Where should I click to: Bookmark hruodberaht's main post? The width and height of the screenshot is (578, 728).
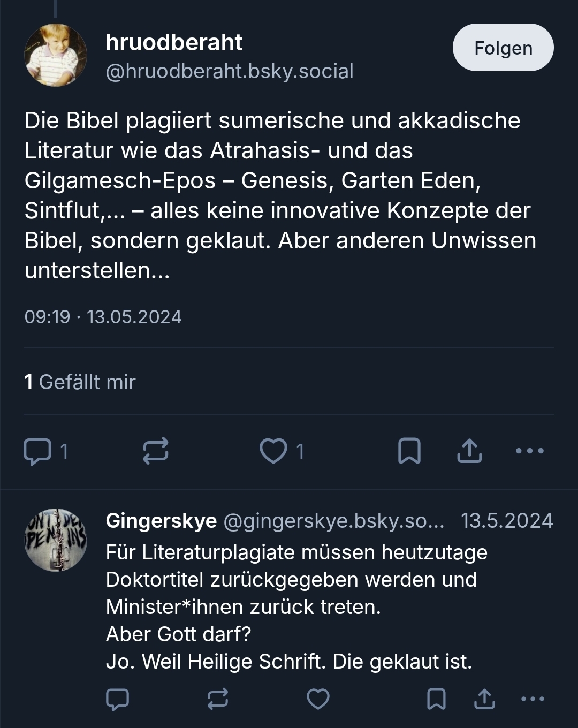click(409, 451)
